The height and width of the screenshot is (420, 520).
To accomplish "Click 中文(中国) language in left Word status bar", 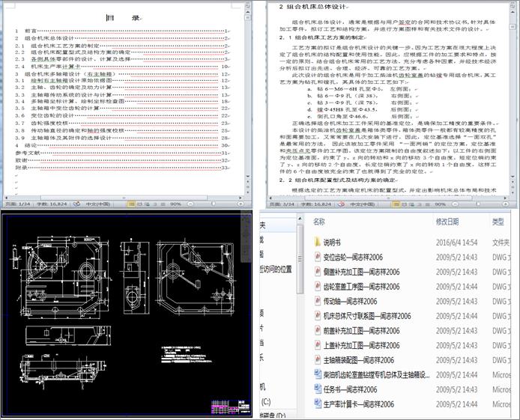I will tap(98, 204).
